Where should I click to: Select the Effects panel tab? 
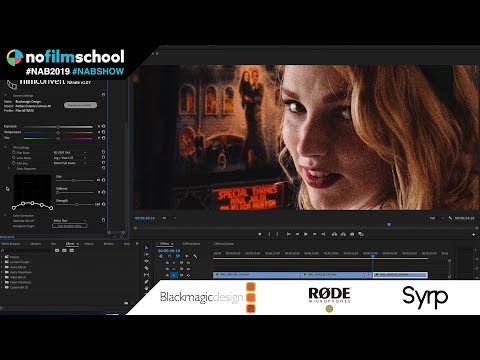click(70, 244)
